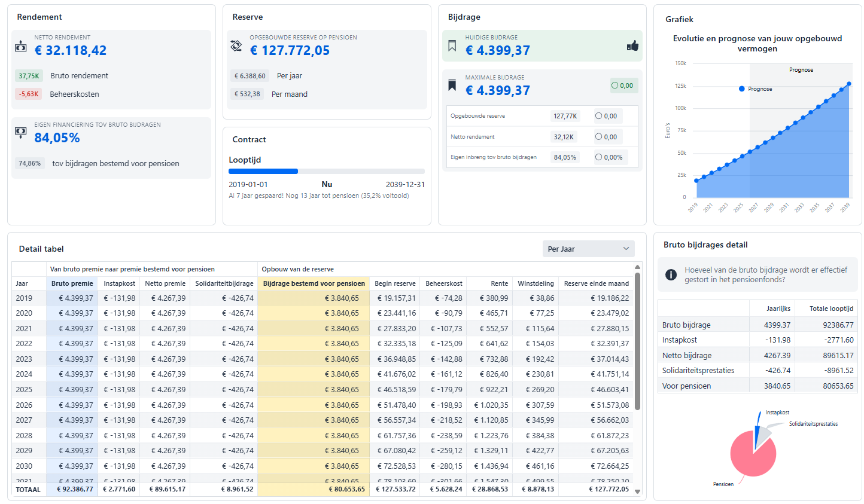Click the outlined bookmark icon by Huidige bijdrage
This screenshot has width=864, height=504.
(x=452, y=46)
